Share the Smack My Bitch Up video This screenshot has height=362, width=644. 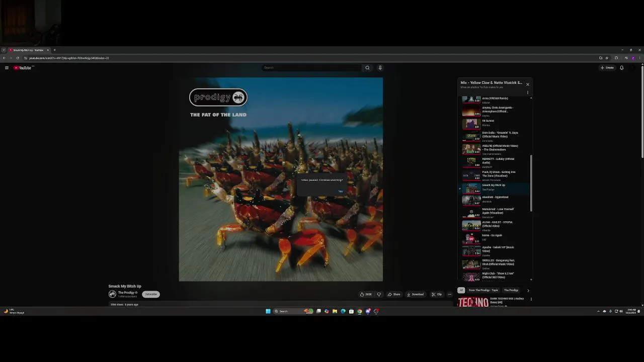coord(394,295)
